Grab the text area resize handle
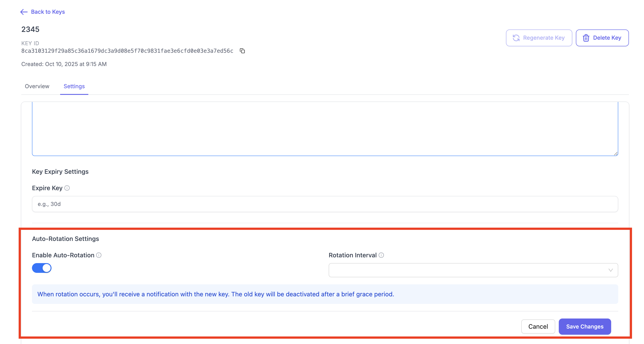Image resolution: width=644 pixels, height=344 pixels. pos(616,154)
